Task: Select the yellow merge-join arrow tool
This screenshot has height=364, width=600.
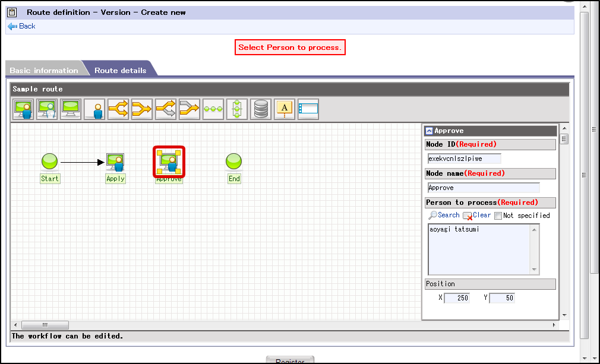Action: (x=141, y=109)
